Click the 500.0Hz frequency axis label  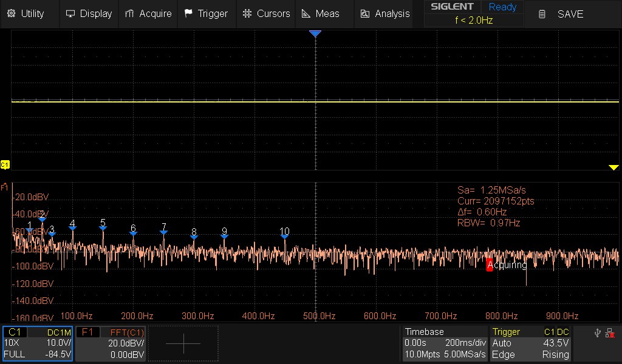[319, 316]
